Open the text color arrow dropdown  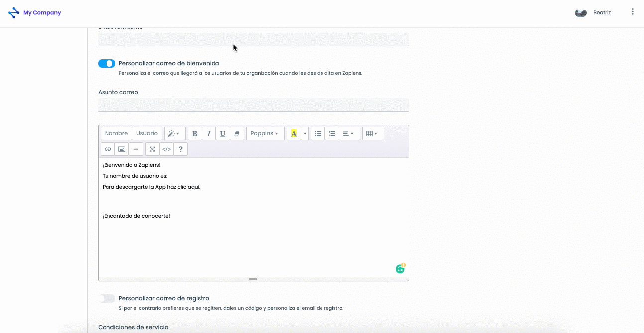(x=305, y=133)
